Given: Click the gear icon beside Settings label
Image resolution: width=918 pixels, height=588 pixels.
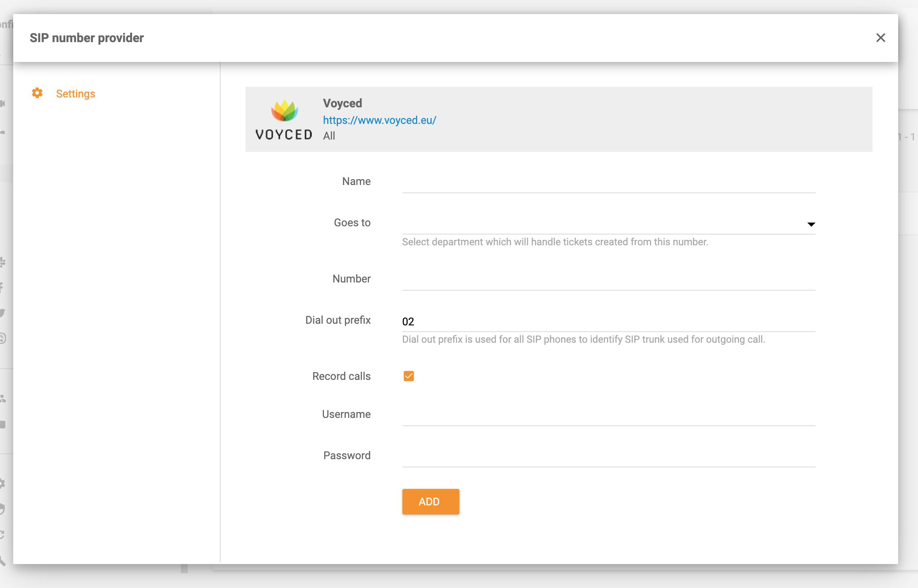Looking at the screenshot, I should [x=37, y=93].
